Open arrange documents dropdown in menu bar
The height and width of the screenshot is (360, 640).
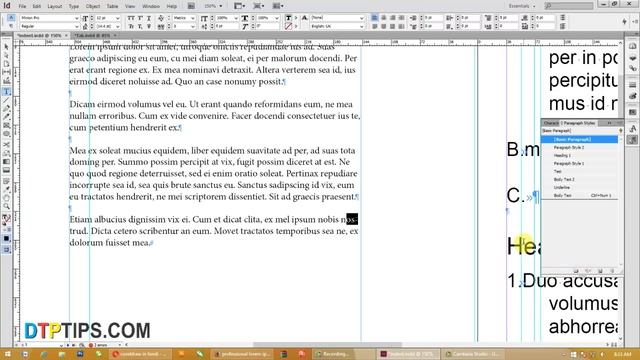pyautogui.click(x=277, y=6)
